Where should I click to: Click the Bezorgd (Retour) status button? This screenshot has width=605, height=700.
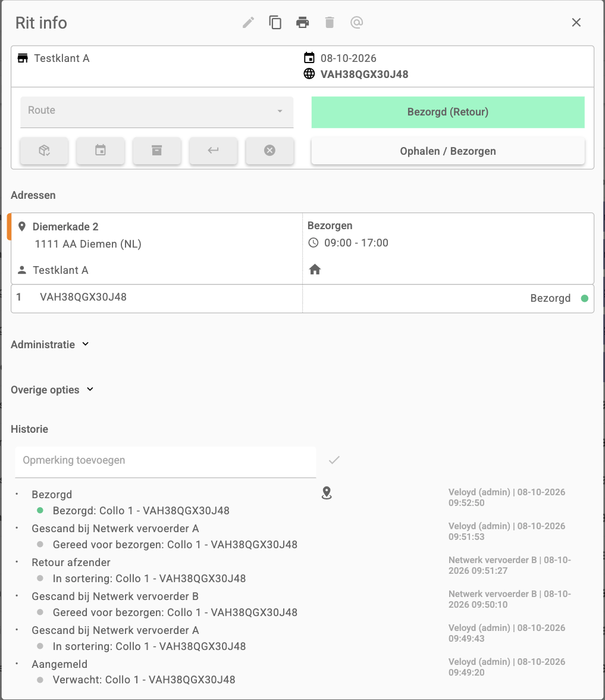(448, 112)
